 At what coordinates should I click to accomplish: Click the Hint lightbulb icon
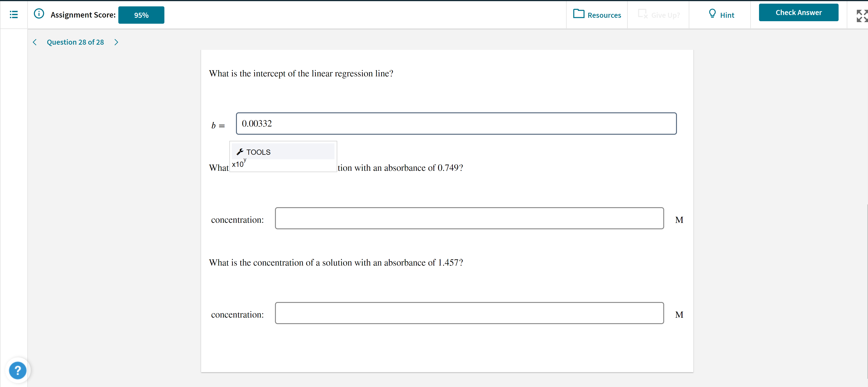click(x=712, y=14)
